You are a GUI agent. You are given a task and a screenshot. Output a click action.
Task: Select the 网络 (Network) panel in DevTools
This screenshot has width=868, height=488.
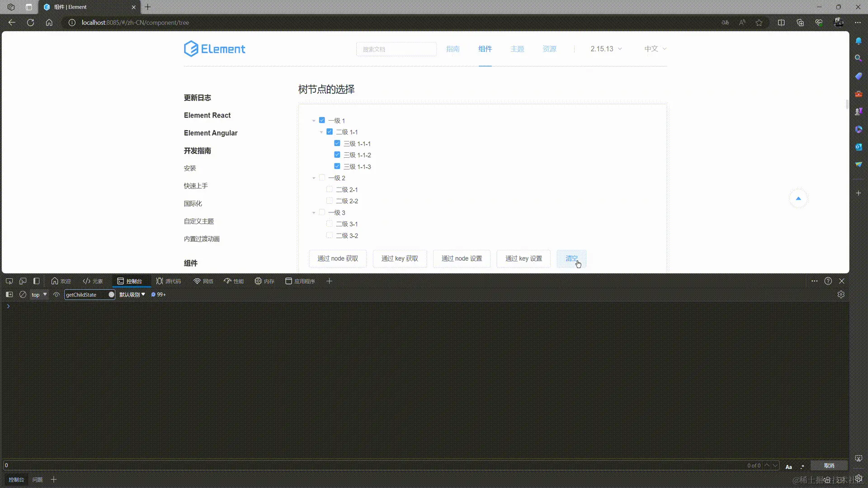pyautogui.click(x=203, y=281)
